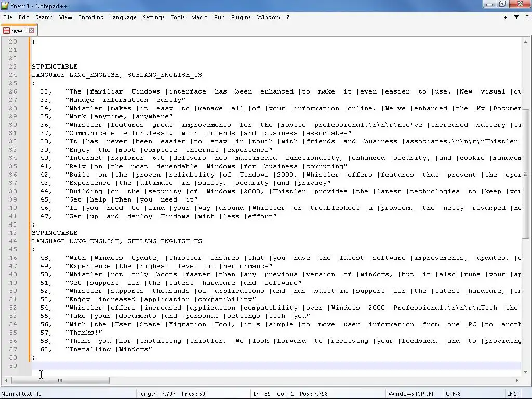This screenshot has height=399, width=532.
Task: Click the 'UTF-8' encoding status field
Action: pyautogui.click(x=453, y=394)
